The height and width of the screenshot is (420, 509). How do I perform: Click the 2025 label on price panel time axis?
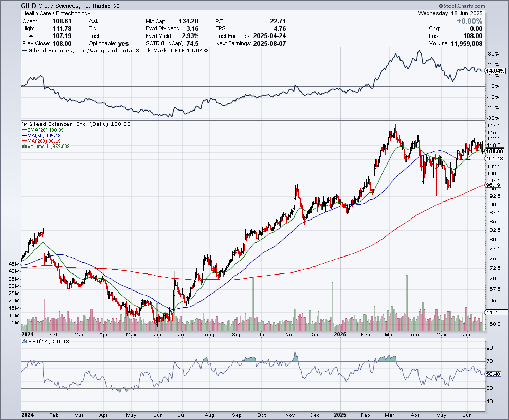click(340, 334)
